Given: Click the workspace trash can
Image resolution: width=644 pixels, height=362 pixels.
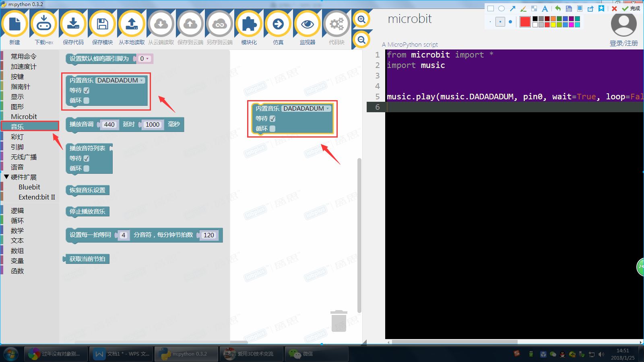Looking at the screenshot, I should click(339, 321).
